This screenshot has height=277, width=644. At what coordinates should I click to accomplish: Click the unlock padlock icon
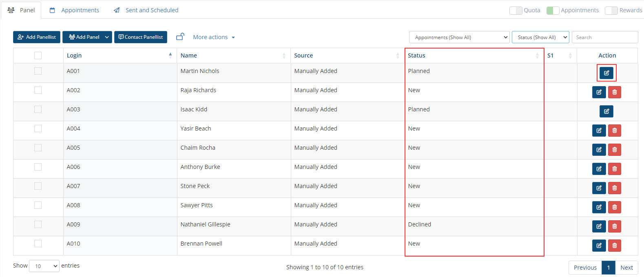click(x=180, y=37)
